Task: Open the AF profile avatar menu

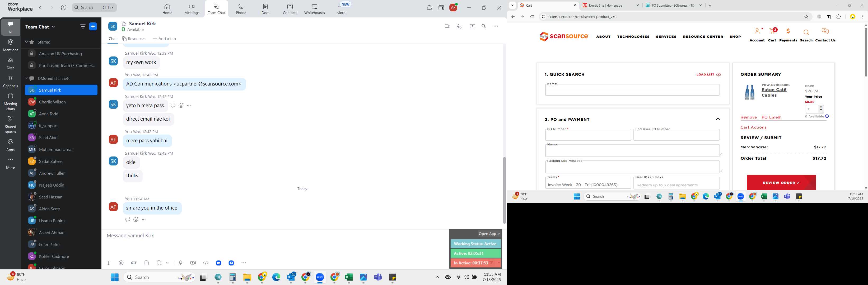Action: tap(454, 7)
